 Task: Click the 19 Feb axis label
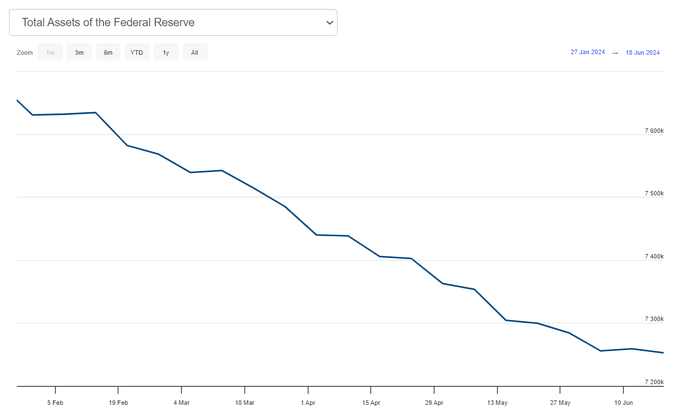coord(118,403)
